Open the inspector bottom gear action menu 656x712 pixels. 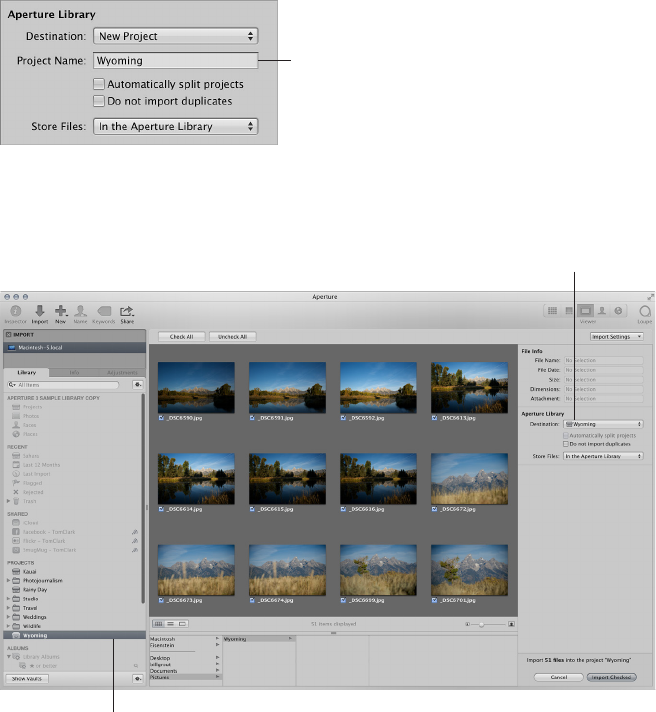pos(137,678)
